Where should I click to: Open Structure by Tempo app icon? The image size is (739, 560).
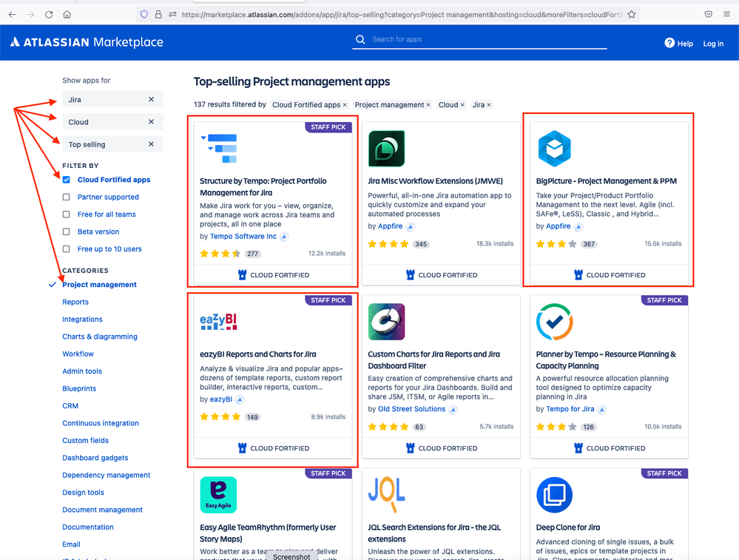pos(219,149)
